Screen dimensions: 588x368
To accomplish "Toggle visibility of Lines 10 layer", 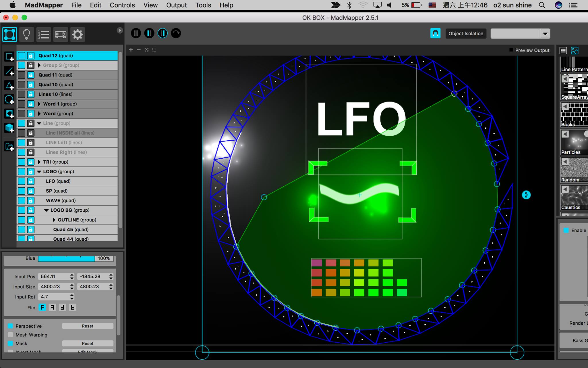I will pos(22,94).
